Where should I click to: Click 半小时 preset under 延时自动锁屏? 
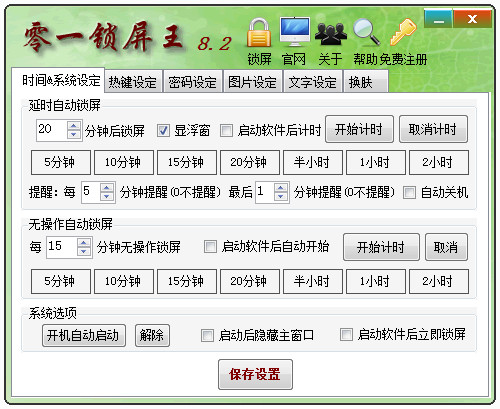point(313,162)
